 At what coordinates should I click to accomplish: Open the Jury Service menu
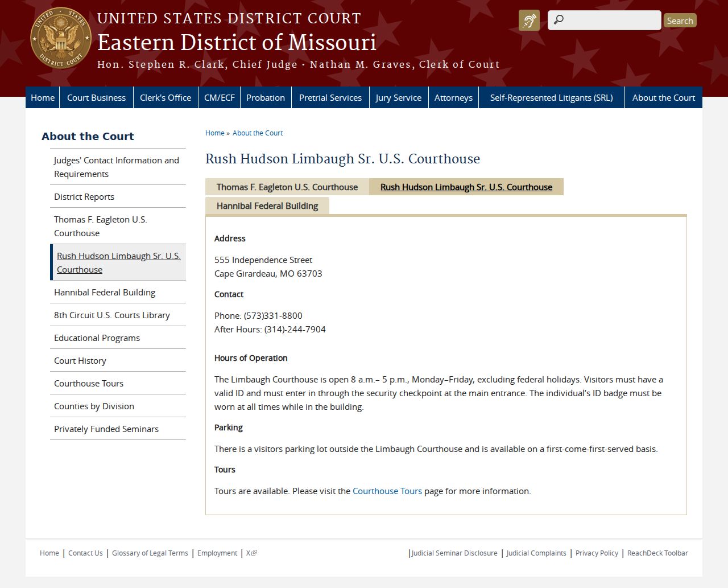[x=399, y=97]
